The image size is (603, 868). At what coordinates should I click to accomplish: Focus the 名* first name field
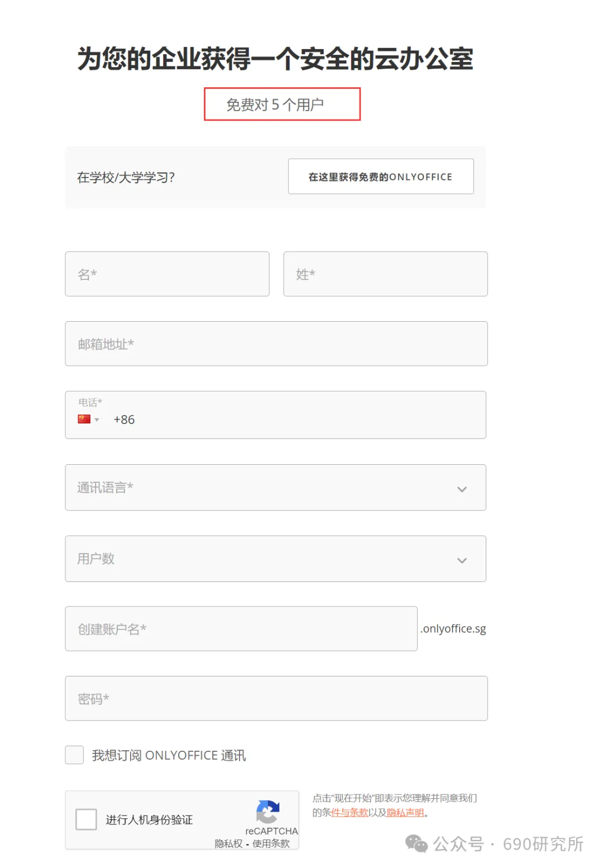[167, 274]
